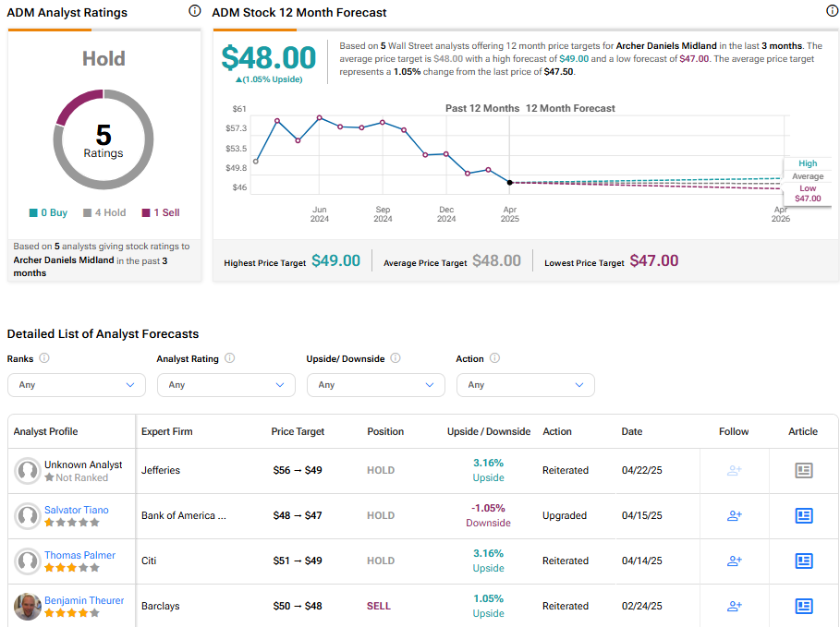
Task: Open the Action filter dropdown
Action: click(x=526, y=385)
